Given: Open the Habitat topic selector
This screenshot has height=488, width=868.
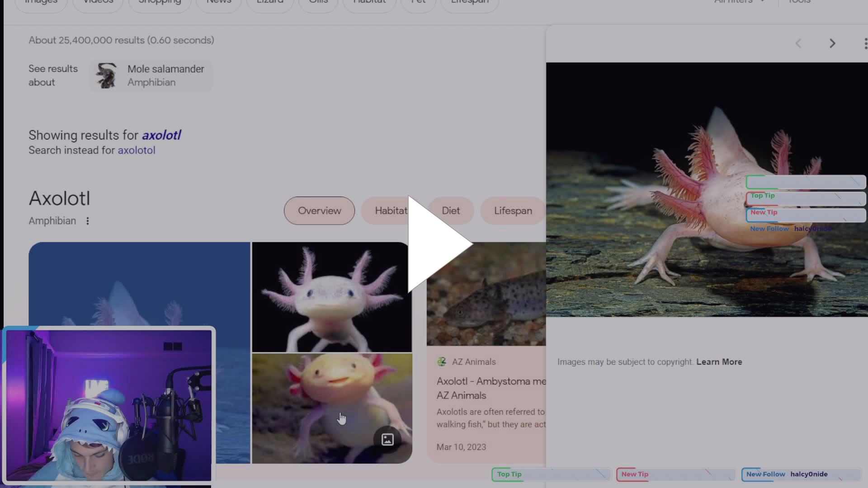Looking at the screenshot, I should pyautogui.click(x=392, y=211).
